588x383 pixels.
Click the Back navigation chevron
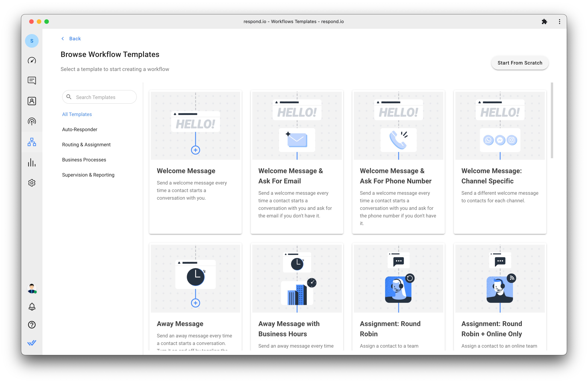[x=63, y=39]
